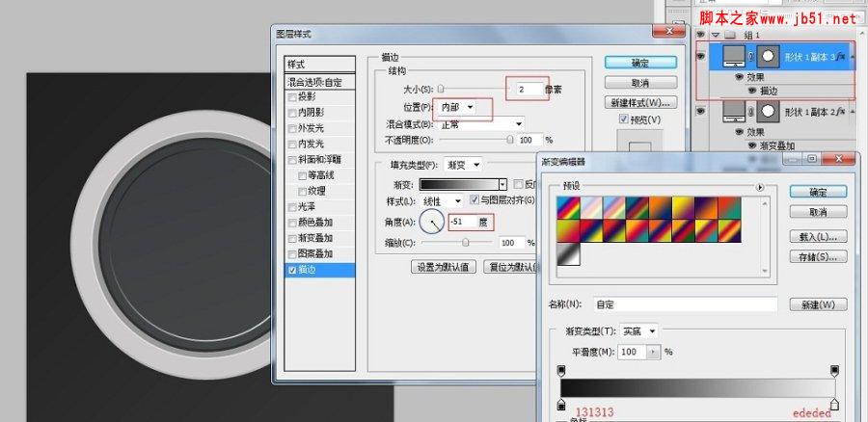The image size is (868, 422).
Task: Click the 新建样式(W)... button
Action: click(x=640, y=102)
